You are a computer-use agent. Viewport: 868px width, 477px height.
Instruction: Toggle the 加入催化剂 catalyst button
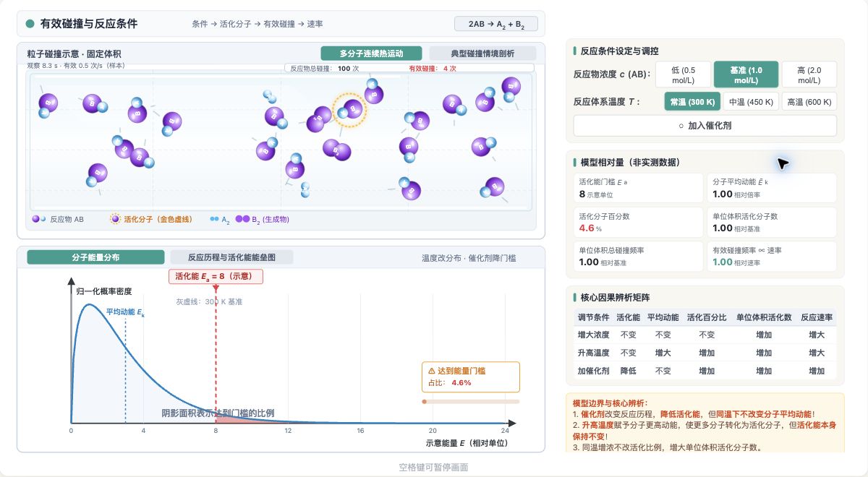705,126
